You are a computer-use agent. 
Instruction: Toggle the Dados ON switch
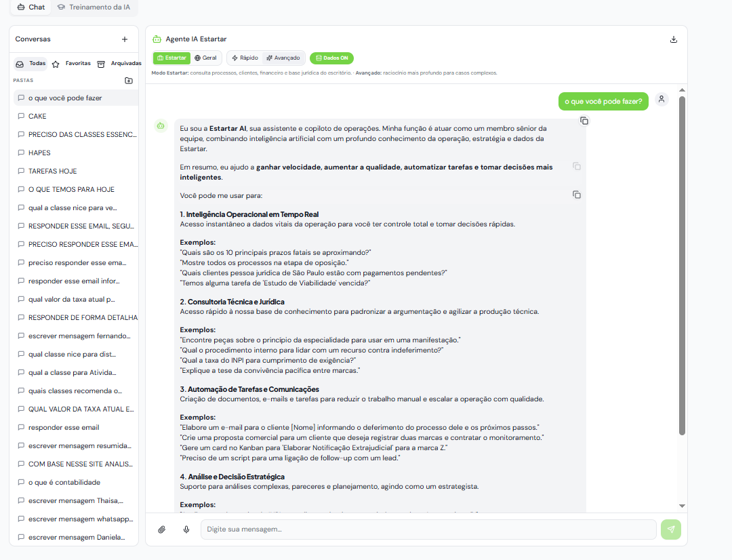pos(331,58)
